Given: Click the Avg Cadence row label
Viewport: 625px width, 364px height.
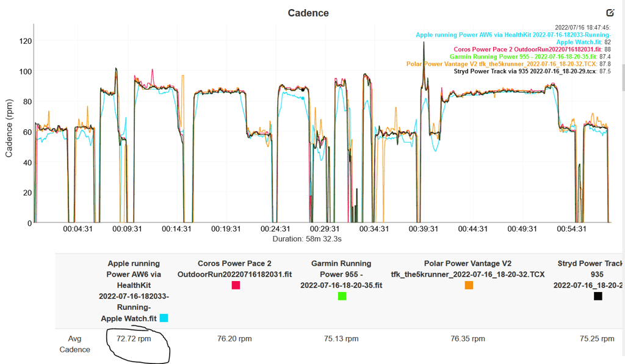Looking at the screenshot, I should [x=74, y=344].
